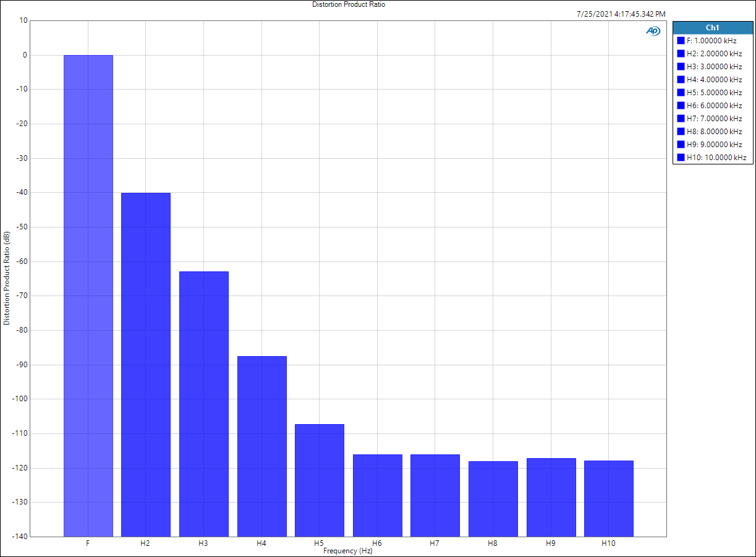Click the y-axis value '-120'
This screenshot has width=756, height=557.
[x=20, y=468]
